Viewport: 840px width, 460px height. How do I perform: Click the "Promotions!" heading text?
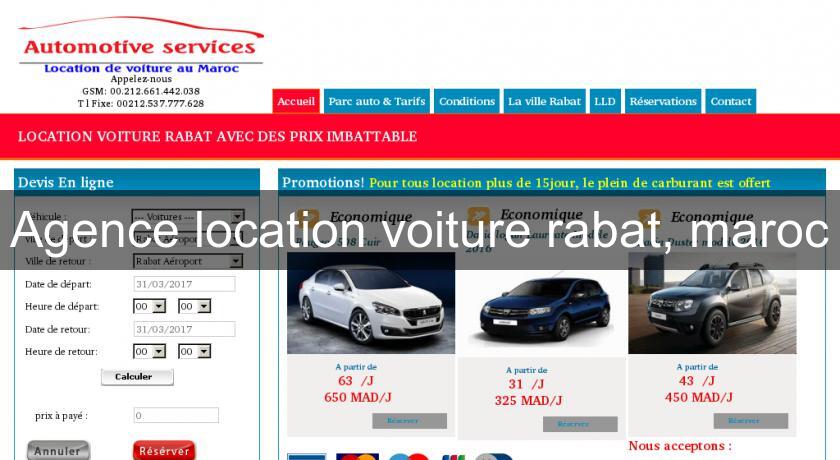pyautogui.click(x=323, y=183)
